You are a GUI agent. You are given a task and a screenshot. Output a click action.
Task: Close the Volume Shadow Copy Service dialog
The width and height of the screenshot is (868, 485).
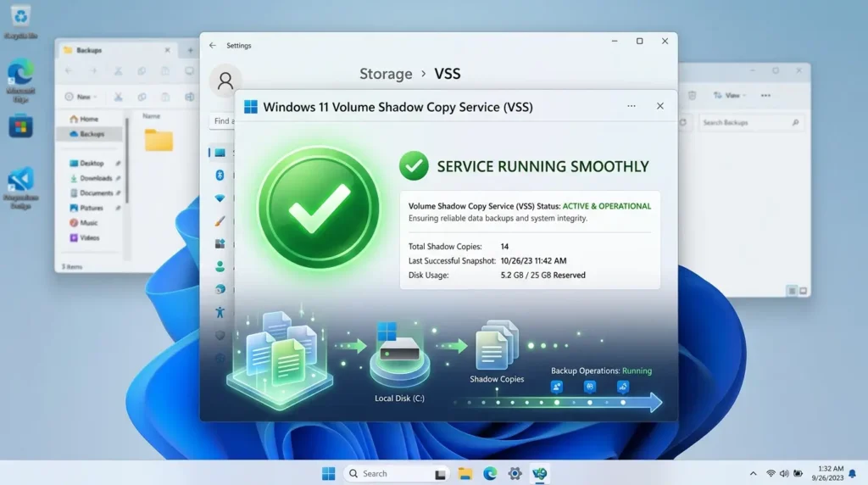point(659,106)
